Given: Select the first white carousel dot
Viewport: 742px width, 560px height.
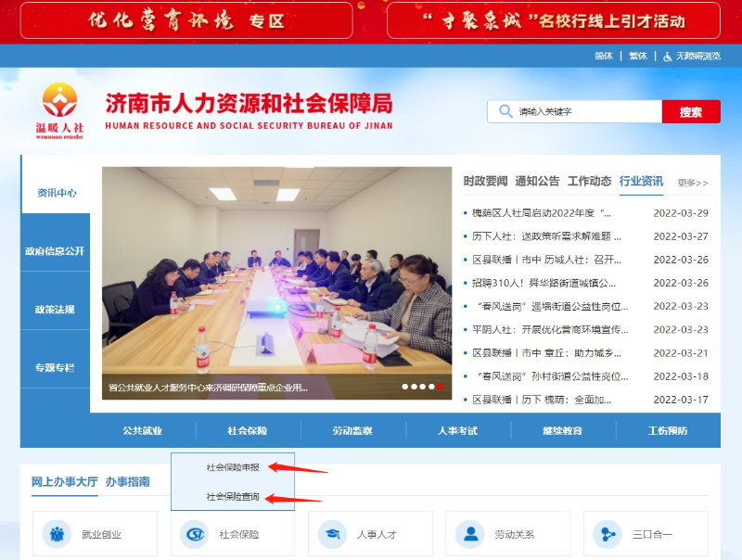Looking at the screenshot, I should click(x=405, y=387).
